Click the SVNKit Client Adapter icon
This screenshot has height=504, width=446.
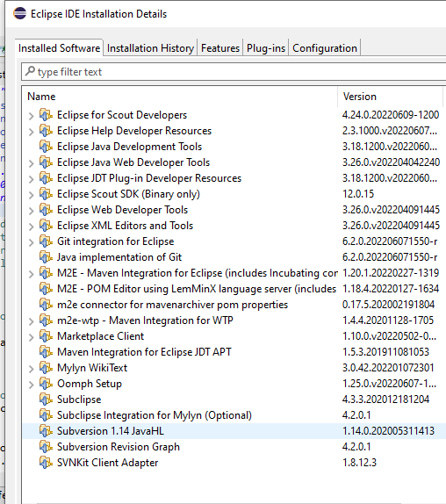click(46, 462)
